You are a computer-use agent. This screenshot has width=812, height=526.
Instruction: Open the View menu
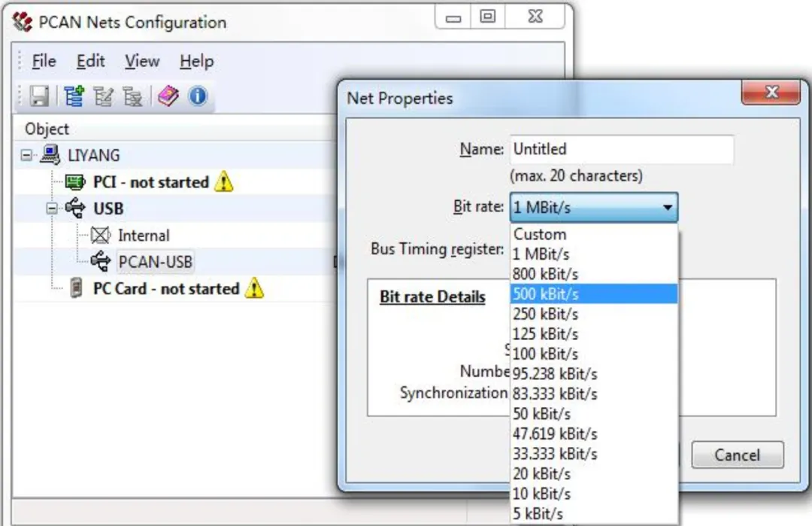[142, 61]
